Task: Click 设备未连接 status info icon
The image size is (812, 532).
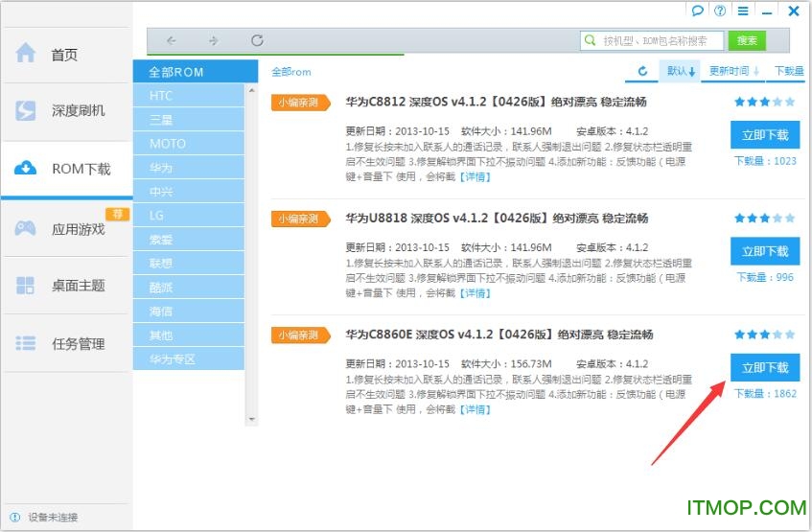Action: click(x=15, y=517)
